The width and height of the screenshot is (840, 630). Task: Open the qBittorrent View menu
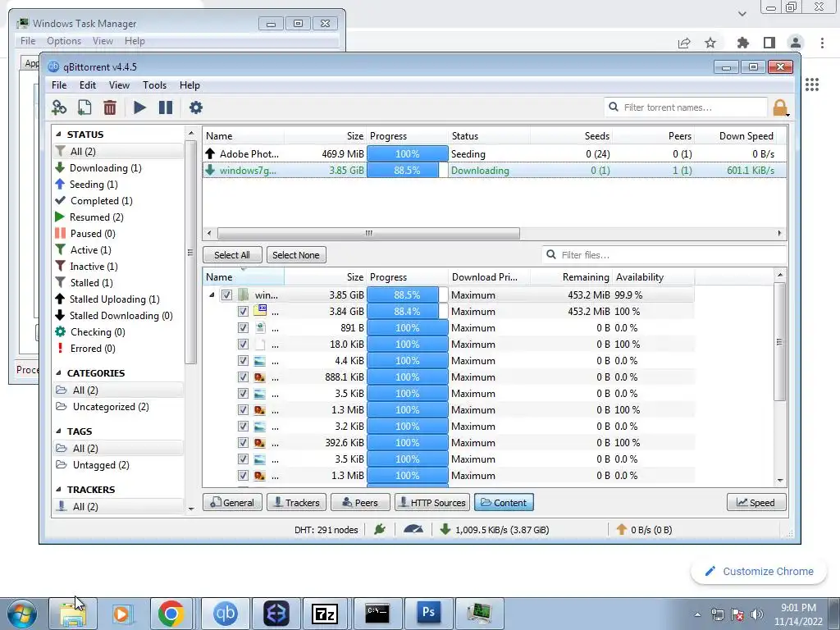coord(119,85)
